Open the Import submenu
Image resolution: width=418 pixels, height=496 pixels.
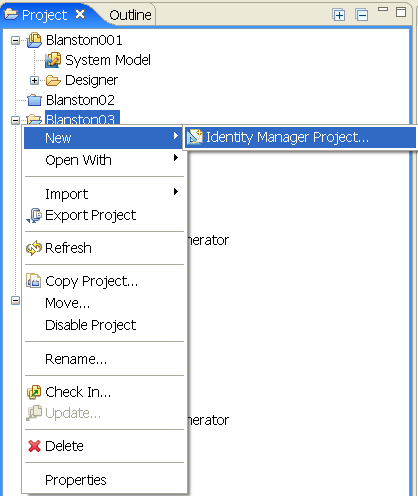click(103, 194)
